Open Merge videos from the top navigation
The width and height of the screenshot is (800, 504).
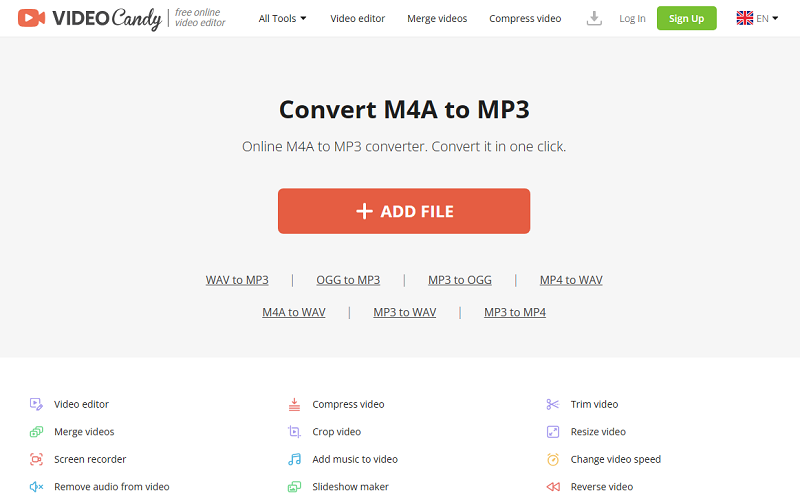[x=437, y=18]
